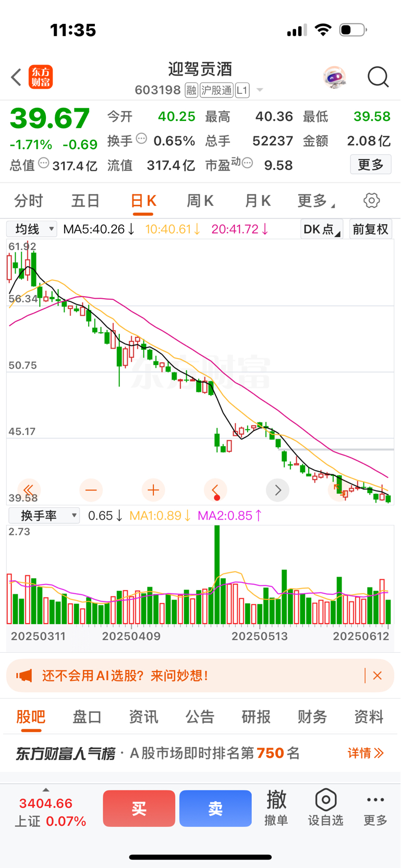
Task: Tap the MA1:0.89 turnover value
Action: (x=160, y=516)
